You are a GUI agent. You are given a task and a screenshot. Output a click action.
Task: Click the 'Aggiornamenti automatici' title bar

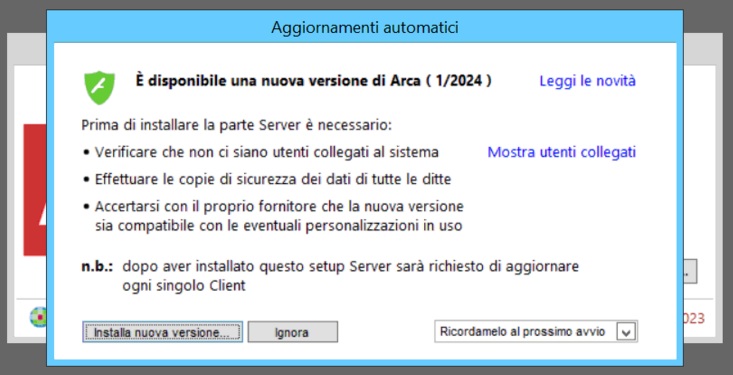[365, 27]
